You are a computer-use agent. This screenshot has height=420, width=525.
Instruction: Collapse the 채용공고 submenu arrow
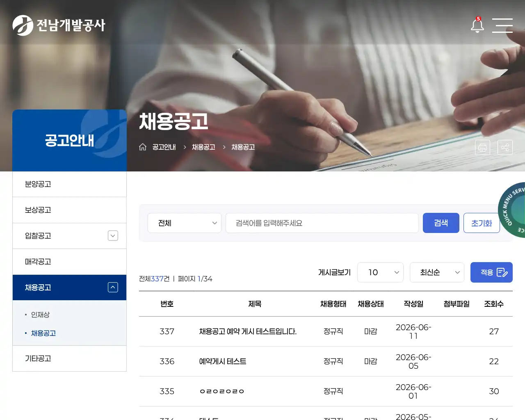[x=113, y=288]
